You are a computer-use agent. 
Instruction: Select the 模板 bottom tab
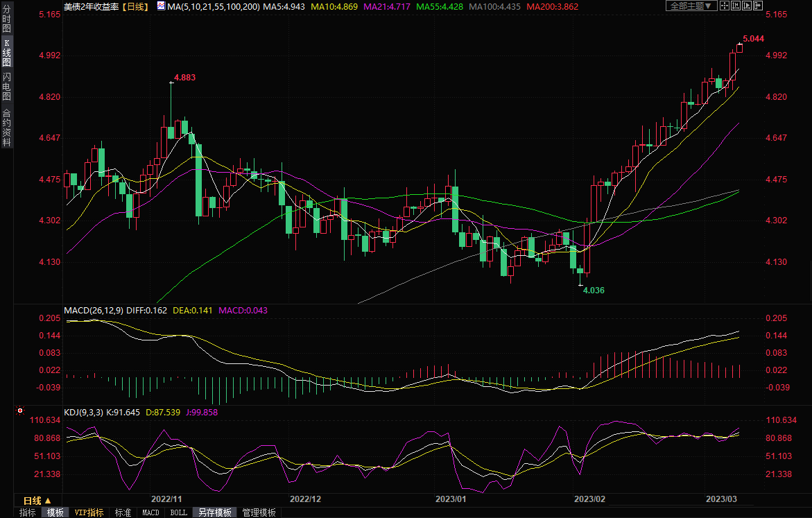(x=55, y=512)
